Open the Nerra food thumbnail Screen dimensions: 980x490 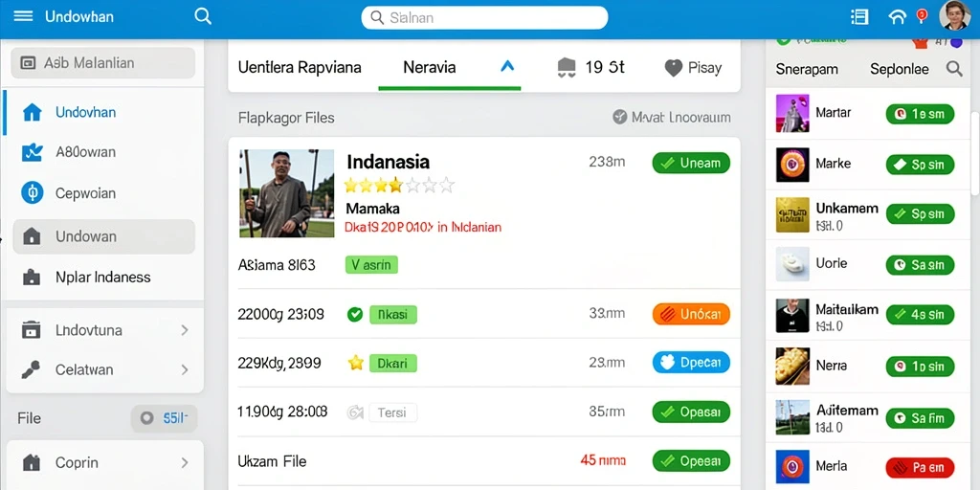click(x=792, y=366)
